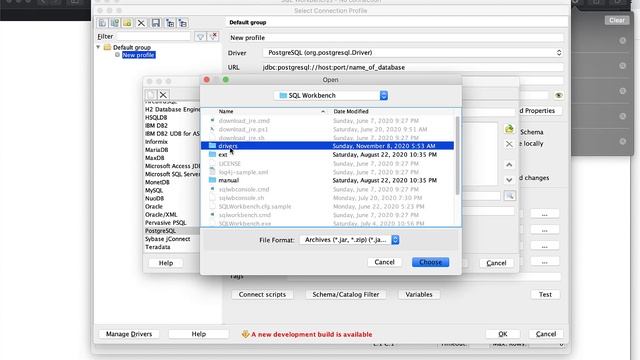Open the File Format dropdown
Image resolution: width=640 pixels, height=360 pixels.
coord(349,240)
